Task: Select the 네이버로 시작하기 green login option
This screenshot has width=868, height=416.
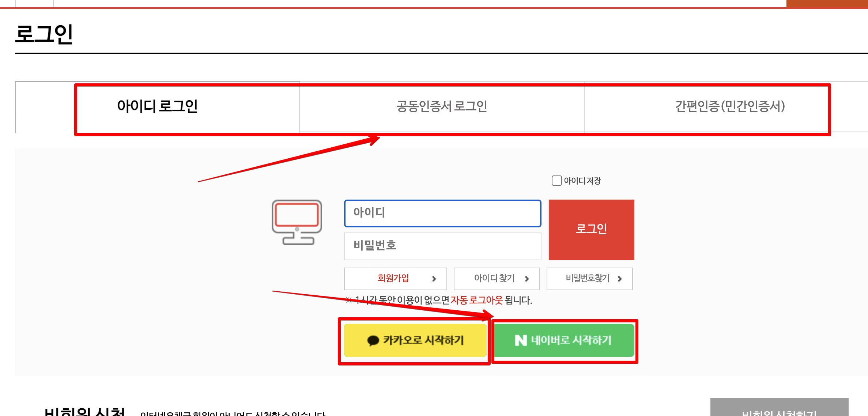Action: pyautogui.click(x=564, y=340)
